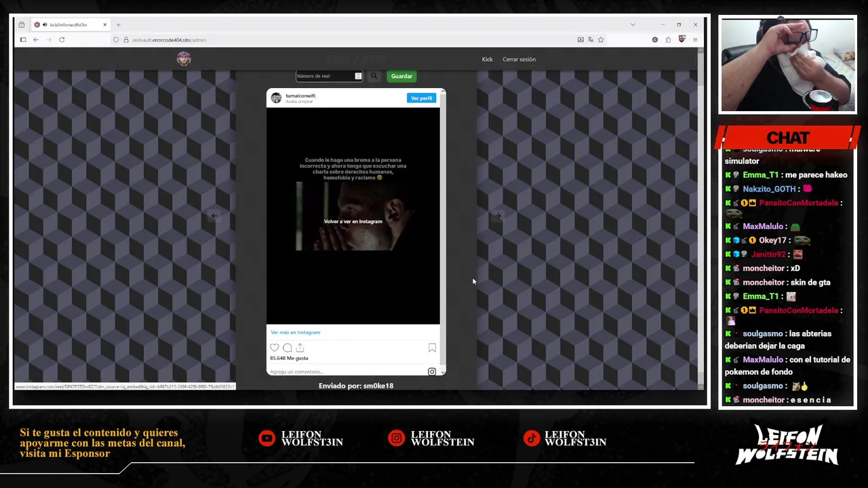Click the embed scrollbar down arrow
Screen dimensions: 868x488
pyautogui.click(x=443, y=371)
